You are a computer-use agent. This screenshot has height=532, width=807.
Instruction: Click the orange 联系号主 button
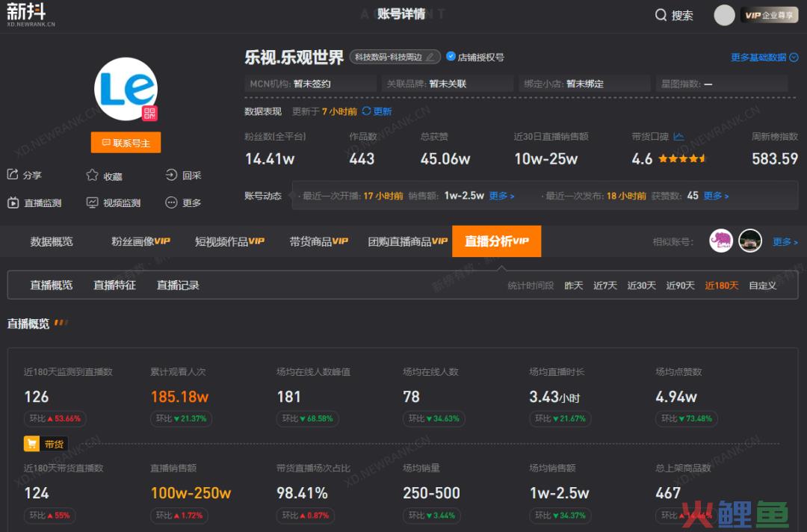[x=126, y=142]
